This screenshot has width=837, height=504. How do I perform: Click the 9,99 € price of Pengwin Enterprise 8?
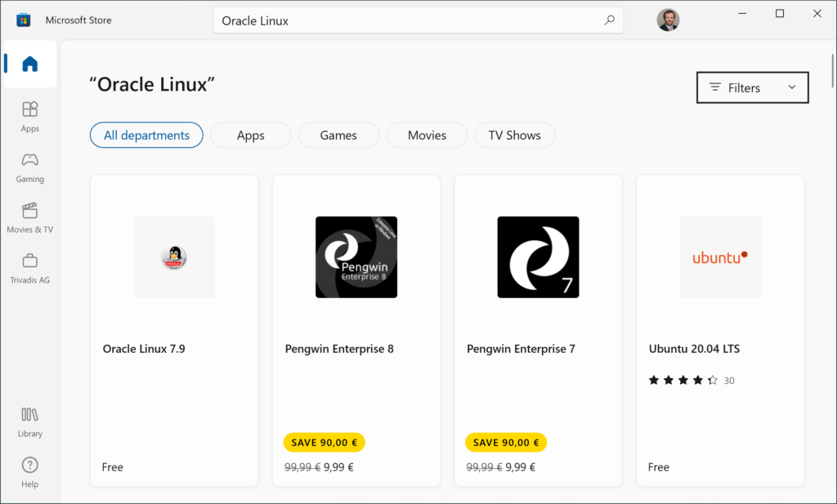(x=338, y=467)
